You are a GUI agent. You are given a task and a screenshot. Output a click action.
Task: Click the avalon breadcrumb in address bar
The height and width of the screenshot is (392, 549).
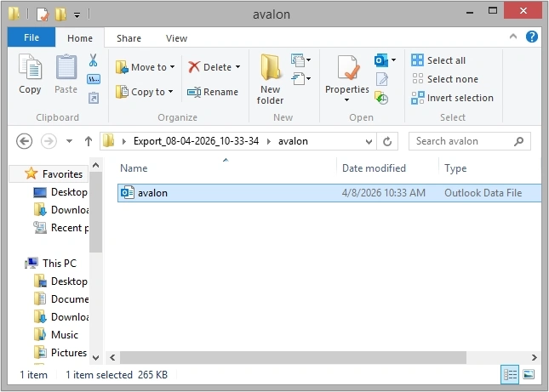click(x=293, y=141)
